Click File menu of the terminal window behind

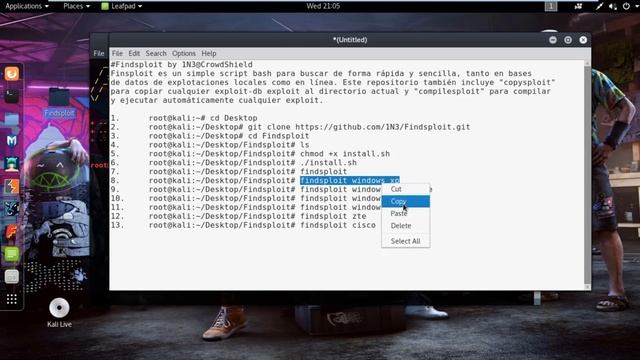(x=99, y=53)
